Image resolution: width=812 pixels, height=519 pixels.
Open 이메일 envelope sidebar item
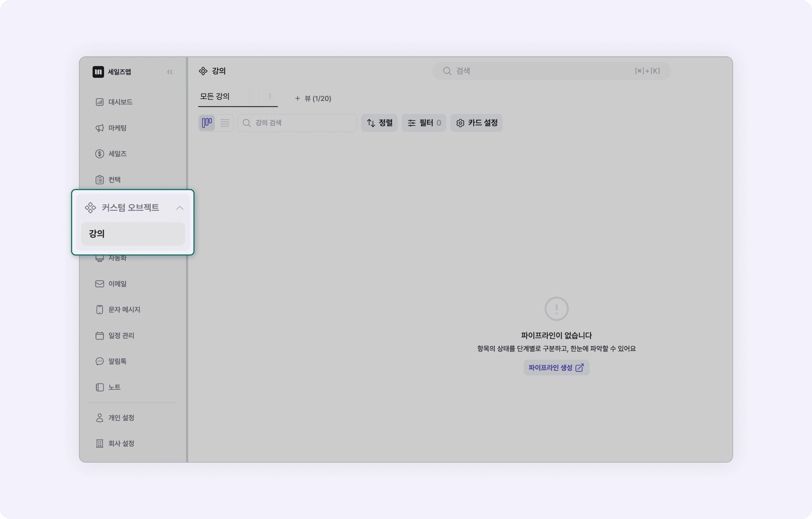click(x=117, y=284)
